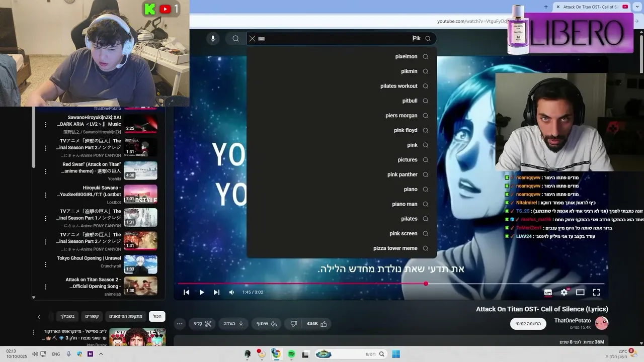Show hidden system tray icons

tap(101, 354)
